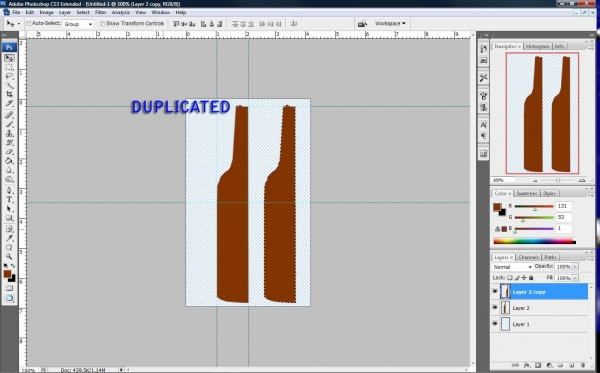Click the R value field showing 131
Image resolution: width=600 pixels, height=373 pixels.
[564, 206]
